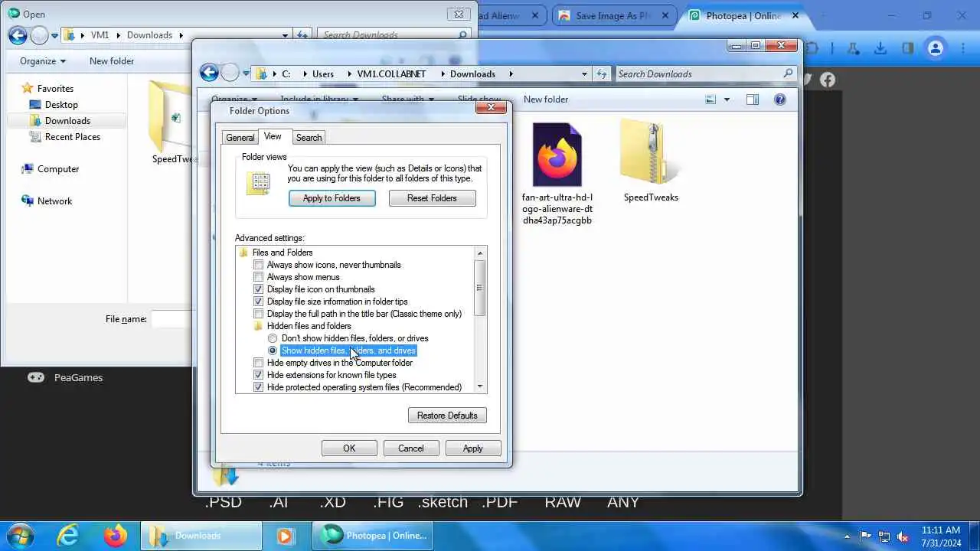
Task: Click New folder in Open dialog toolbar
Action: point(112,61)
